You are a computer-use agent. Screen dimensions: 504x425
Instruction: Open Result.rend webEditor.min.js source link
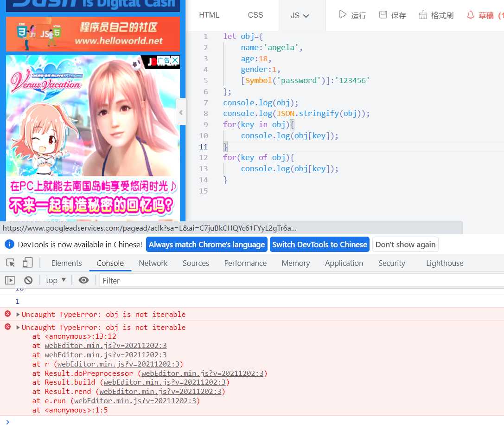click(160, 392)
